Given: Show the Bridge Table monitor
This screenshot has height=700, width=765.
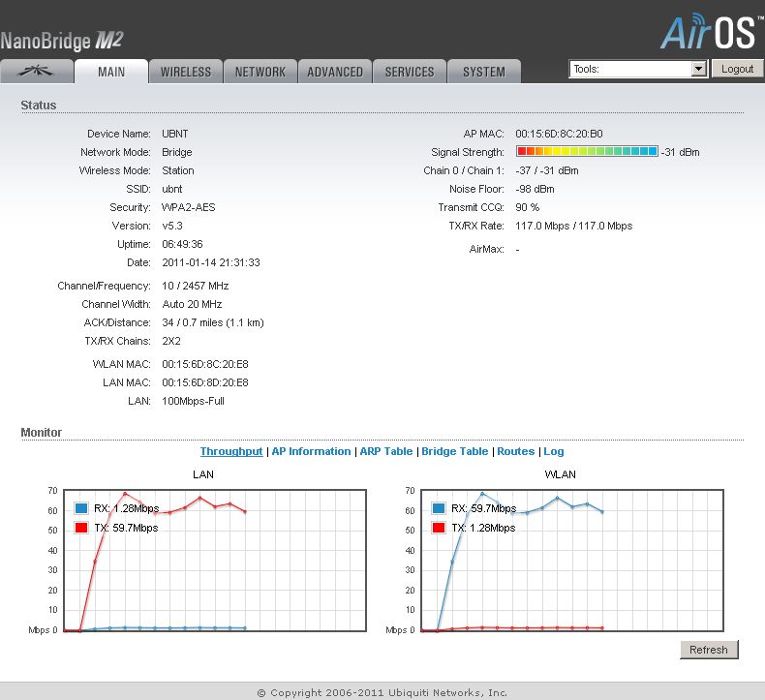Looking at the screenshot, I should click(x=454, y=451).
